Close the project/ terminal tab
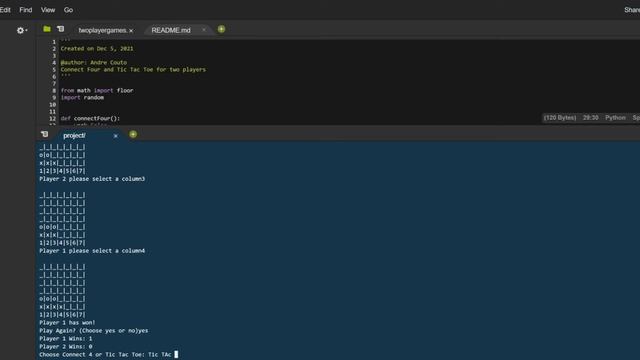Viewport: 640px width, 360px height. click(x=116, y=136)
